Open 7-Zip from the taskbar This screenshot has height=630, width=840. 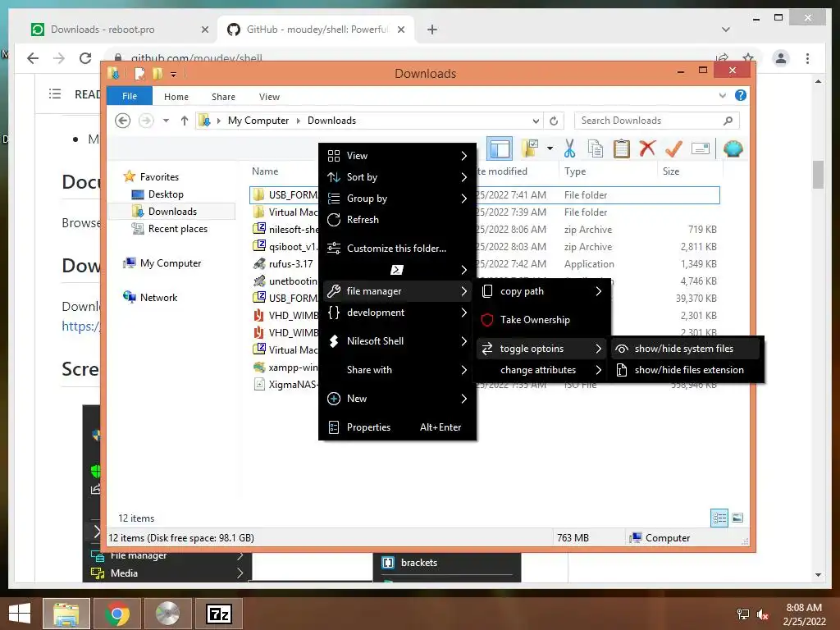[219, 614]
